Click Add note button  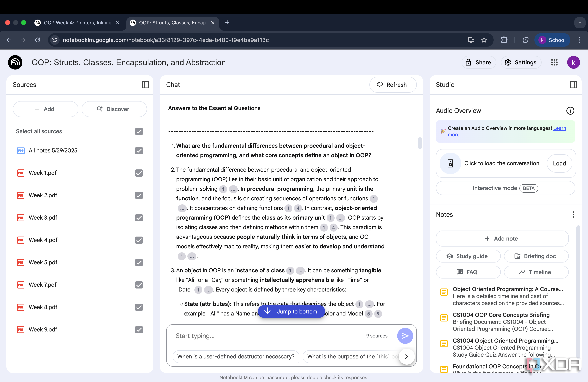pyautogui.click(x=502, y=239)
